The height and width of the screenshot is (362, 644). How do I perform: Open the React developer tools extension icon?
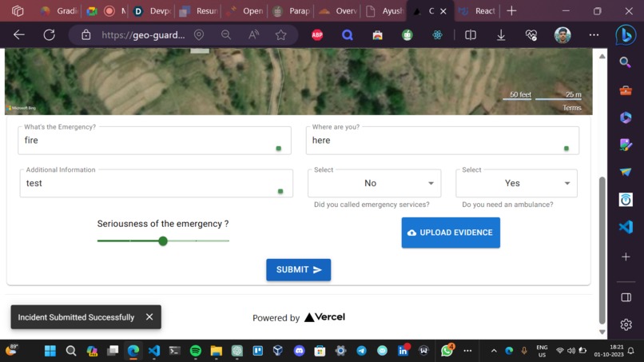(x=437, y=35)
